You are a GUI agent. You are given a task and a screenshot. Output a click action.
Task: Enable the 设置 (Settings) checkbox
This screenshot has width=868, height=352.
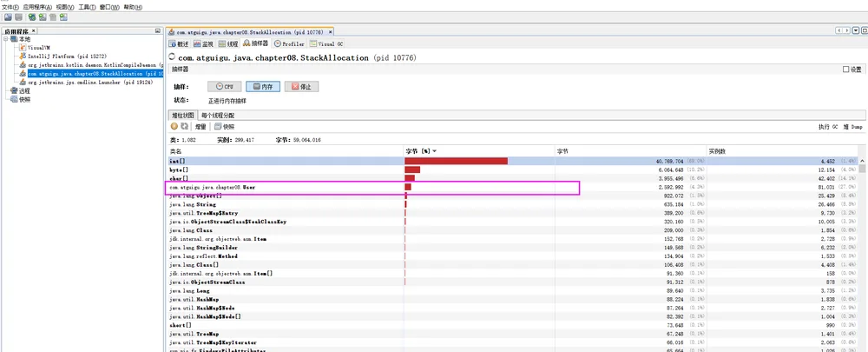click(852, 70)
